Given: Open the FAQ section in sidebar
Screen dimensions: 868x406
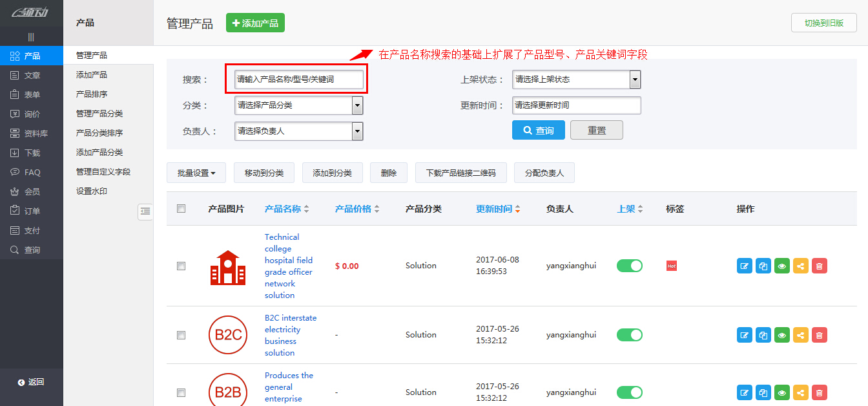Looking at the screenshot, I should [x=31, y=172].
